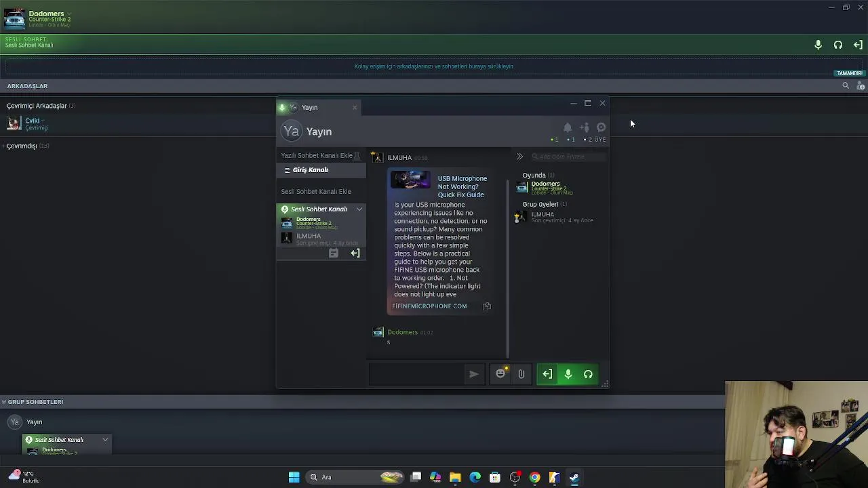Open USB Microphone Not Working link
The image size is (868, 488).
pyautogui.click(x=462, y=186)
